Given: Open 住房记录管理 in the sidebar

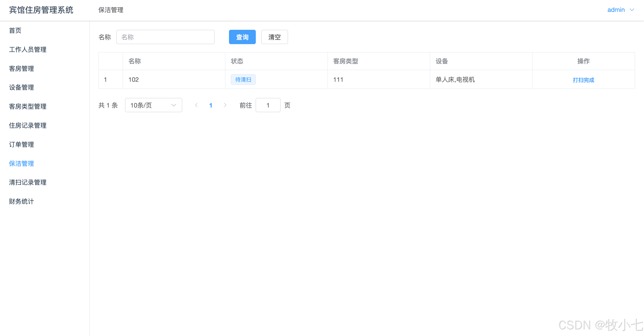Looking at the screenshot, I should [x=28, y=125].
